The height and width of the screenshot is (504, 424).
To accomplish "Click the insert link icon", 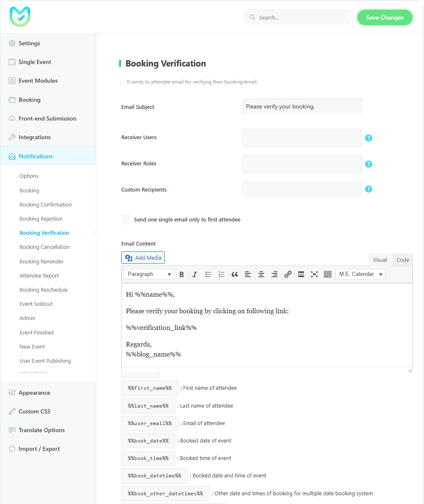I will (288, 274).
